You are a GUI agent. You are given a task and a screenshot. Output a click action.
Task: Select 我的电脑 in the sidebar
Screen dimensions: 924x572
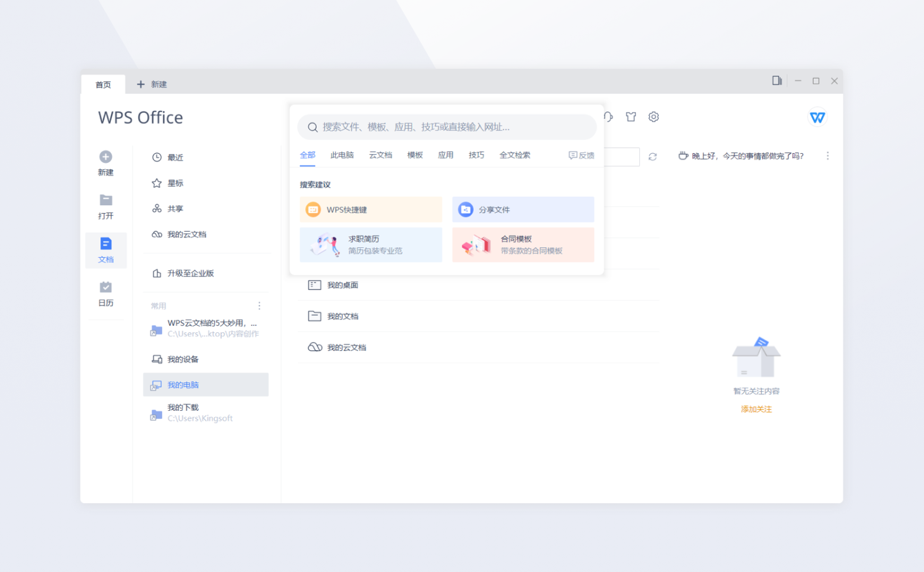pos(206,385)
